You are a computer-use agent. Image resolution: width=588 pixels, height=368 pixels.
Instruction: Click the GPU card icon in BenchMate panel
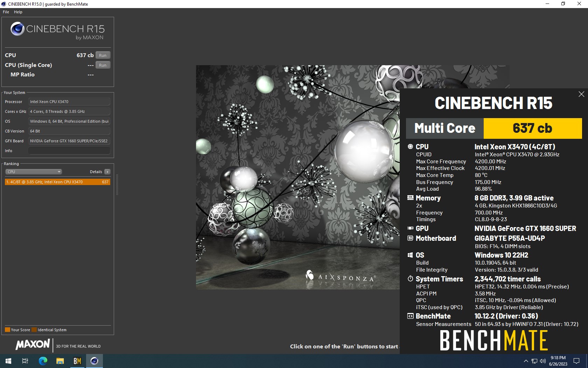coord(410,228)
